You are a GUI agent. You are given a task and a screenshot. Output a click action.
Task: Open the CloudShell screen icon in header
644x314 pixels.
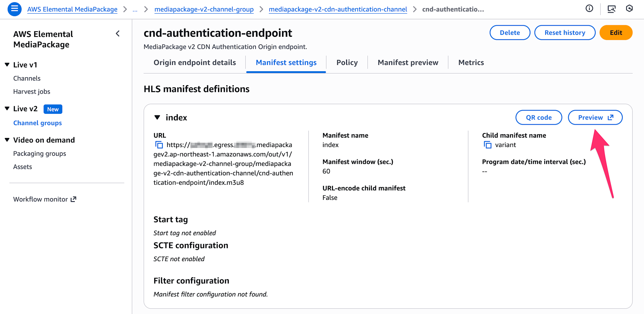tap(611, 9)
